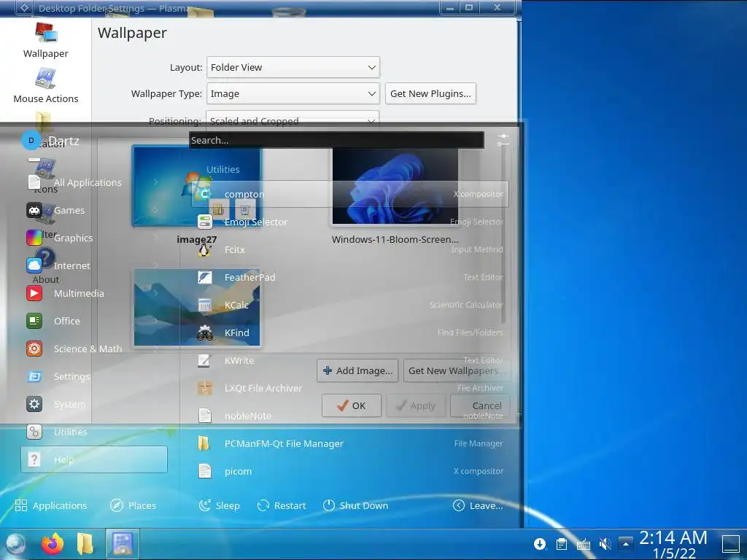Screen dimensions: 747x560
Task: Launch Fcitx penguin icon
Action: point(205,249)
